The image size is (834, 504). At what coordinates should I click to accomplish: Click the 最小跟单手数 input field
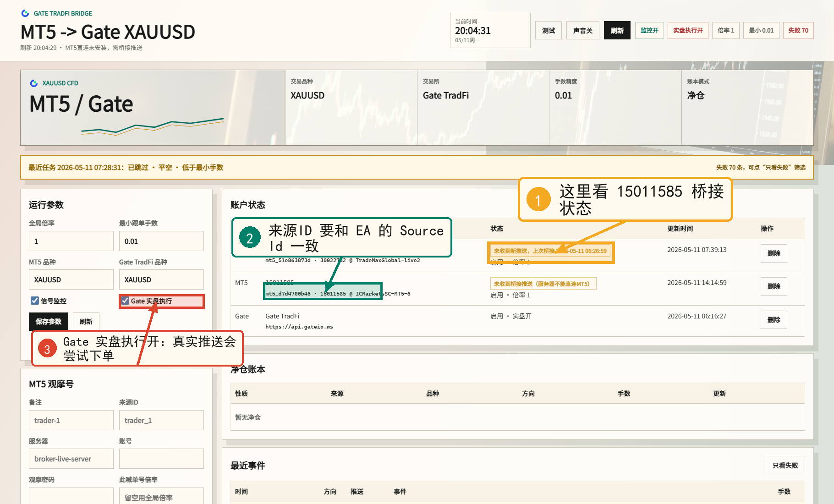pos(161,241)
